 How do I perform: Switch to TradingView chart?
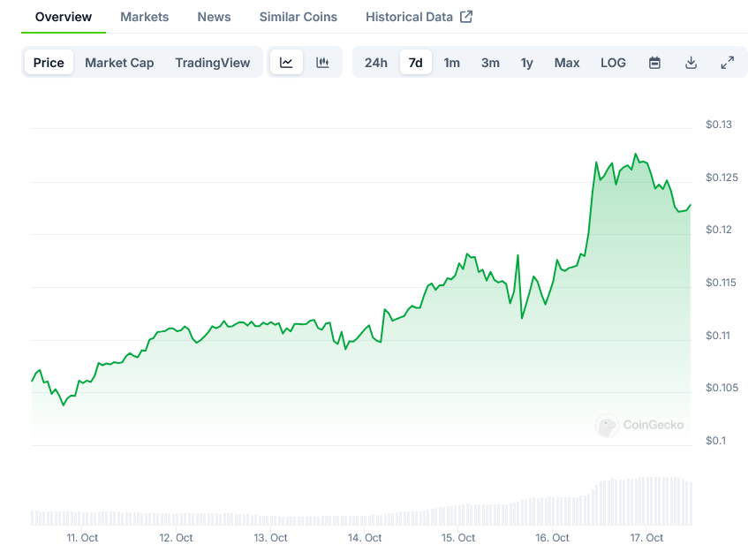click(212, 63)
